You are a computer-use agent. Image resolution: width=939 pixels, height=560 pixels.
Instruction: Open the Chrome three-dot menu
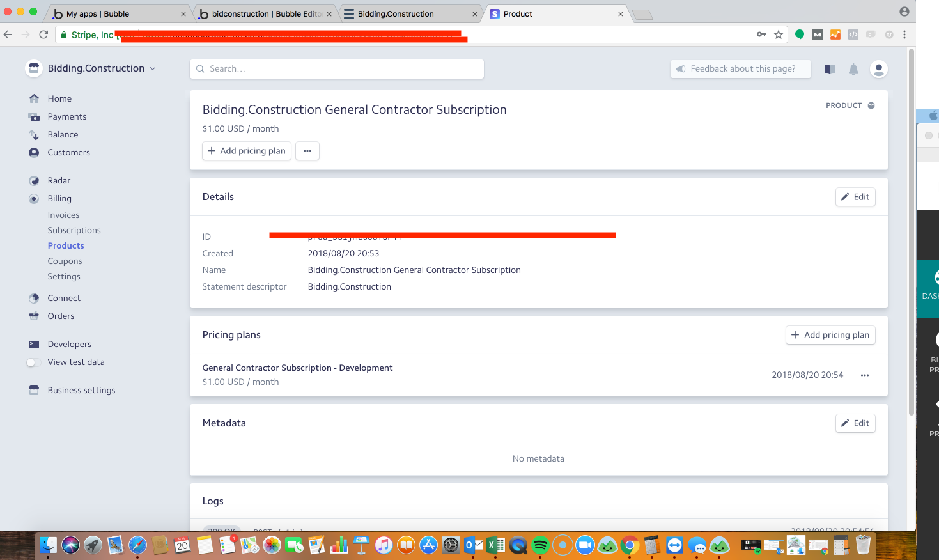click(x=904, y=35)
